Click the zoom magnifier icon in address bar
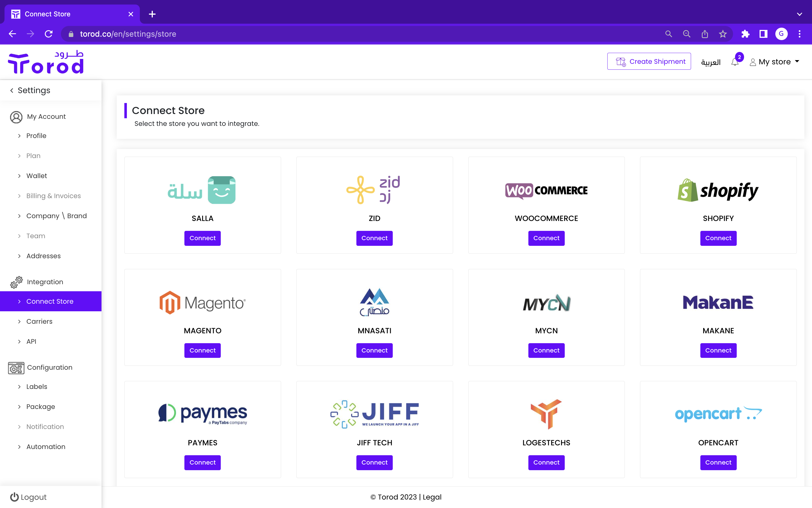The height and width of the screenshot is (508, 812). [x=687, y=34]
